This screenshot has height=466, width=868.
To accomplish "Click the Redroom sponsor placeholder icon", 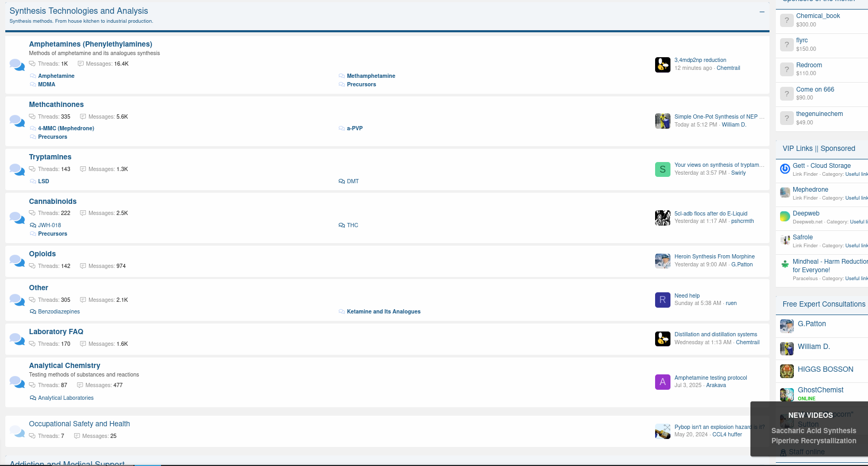I will coord(786,69).
